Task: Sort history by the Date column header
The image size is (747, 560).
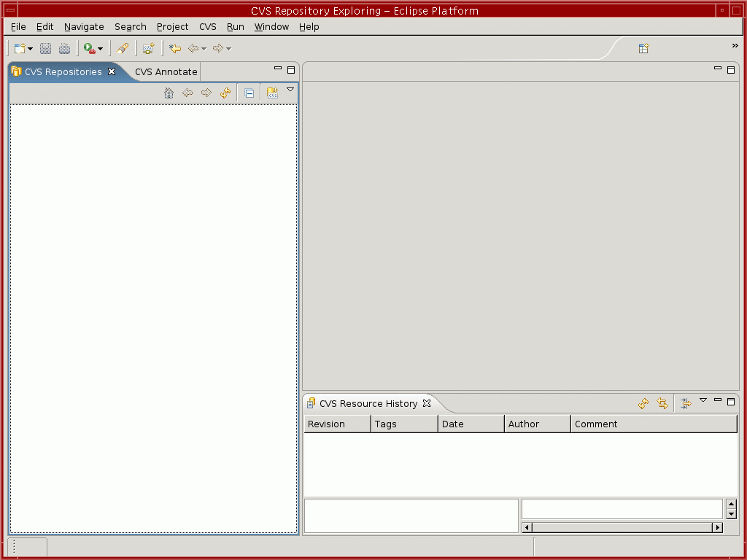Action: click(471, 424)
